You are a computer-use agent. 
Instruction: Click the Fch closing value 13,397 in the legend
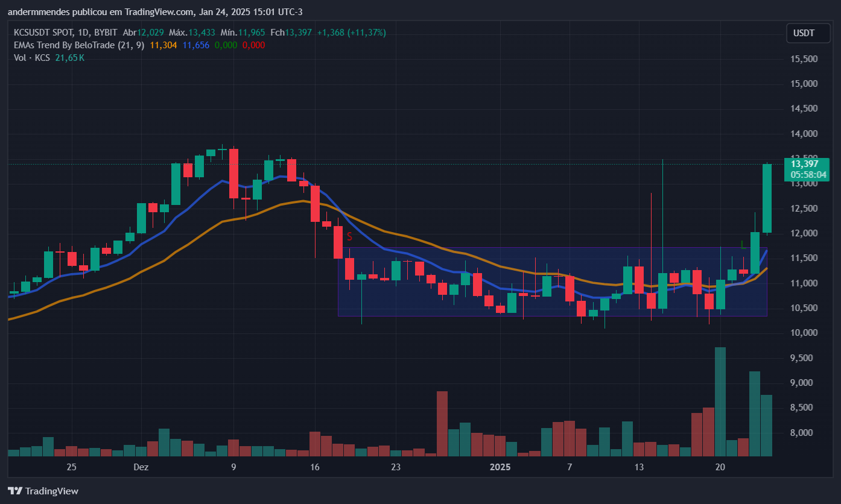point(299,33)
